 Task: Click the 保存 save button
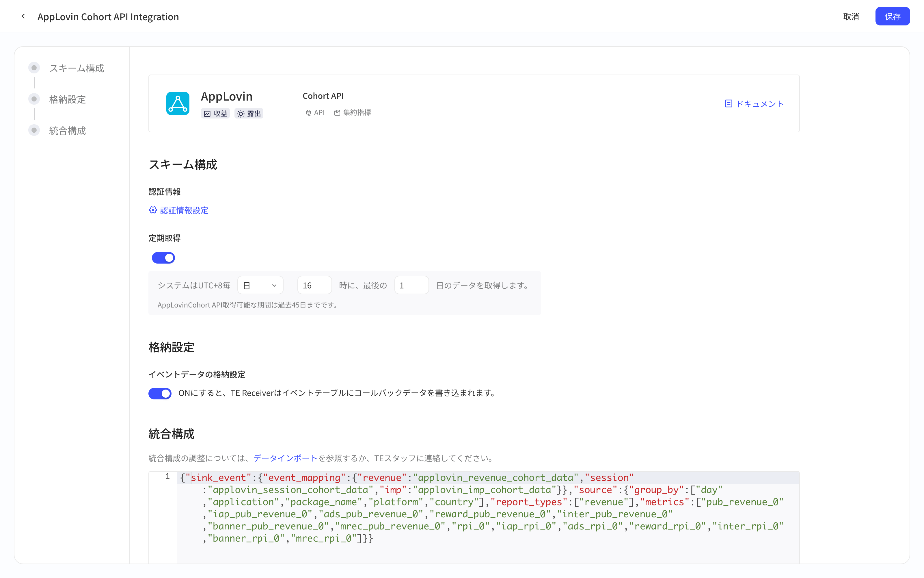(892, 16)
